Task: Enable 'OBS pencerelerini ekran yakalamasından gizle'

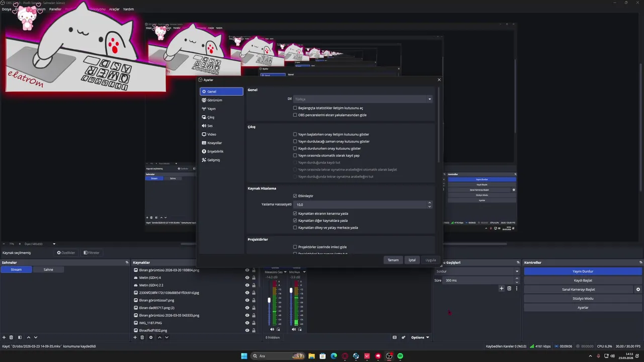Action: 295,115
